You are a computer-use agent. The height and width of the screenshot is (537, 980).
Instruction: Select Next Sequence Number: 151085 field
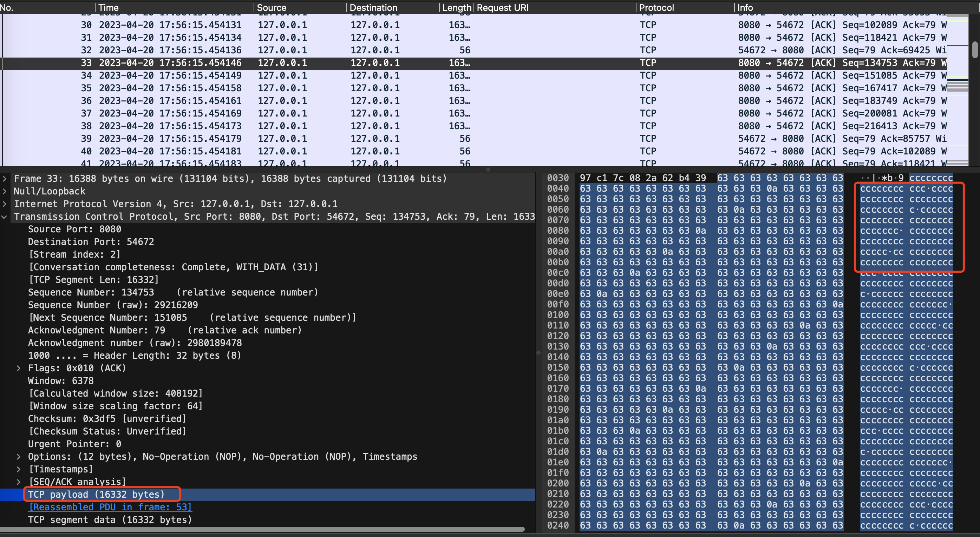[267, 317]
